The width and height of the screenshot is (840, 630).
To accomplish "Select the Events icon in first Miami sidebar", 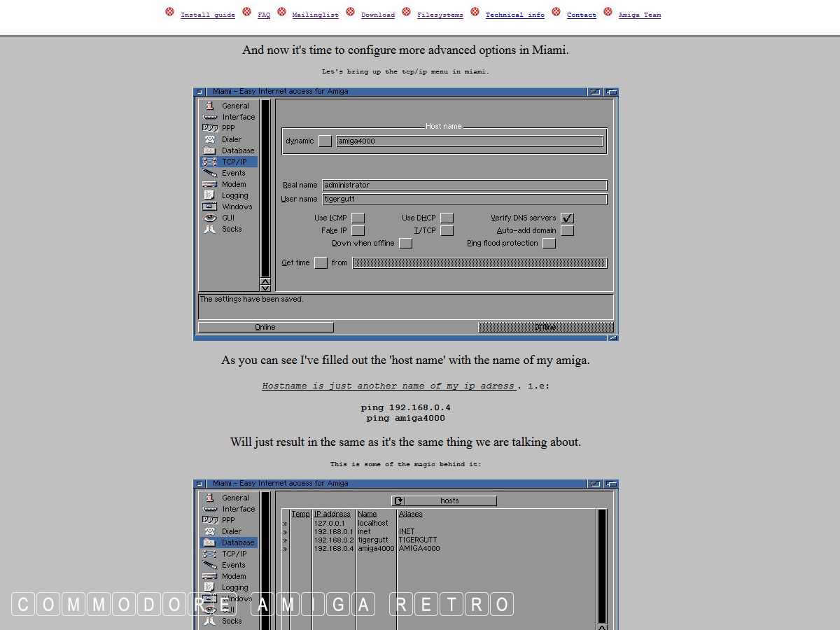I will (209, 173).
